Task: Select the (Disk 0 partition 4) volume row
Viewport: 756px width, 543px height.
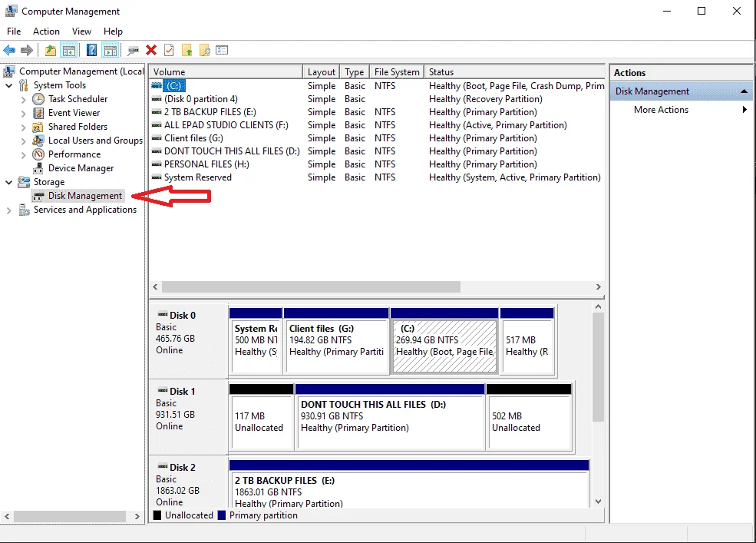Action: pyautogui.click(x=377, y=99)
